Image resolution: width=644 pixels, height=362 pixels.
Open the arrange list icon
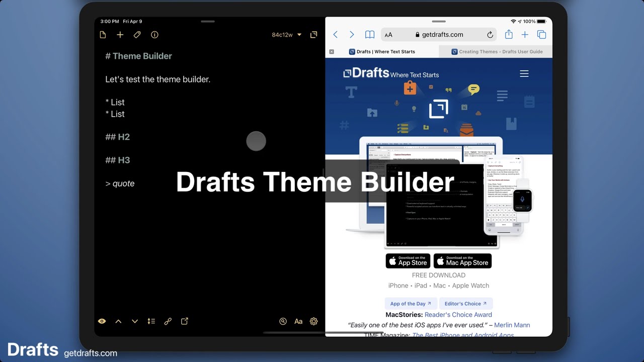click(x=151, y=321)
